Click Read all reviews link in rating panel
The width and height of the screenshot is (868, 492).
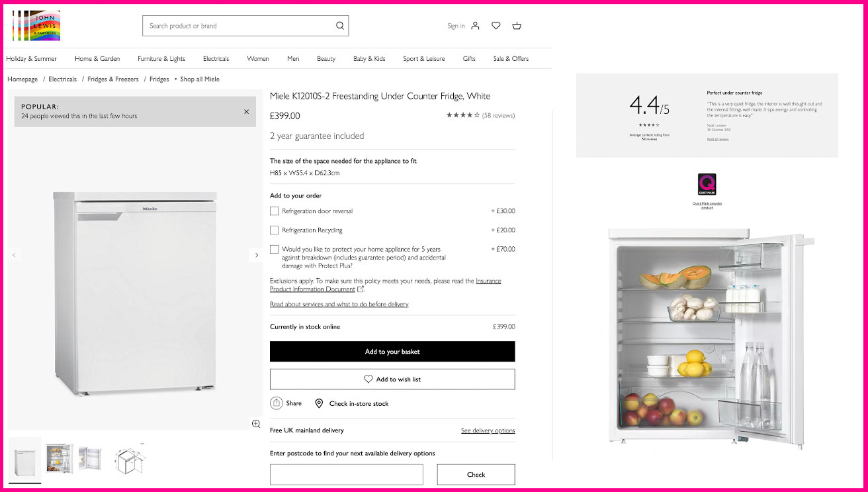(718, 139)
